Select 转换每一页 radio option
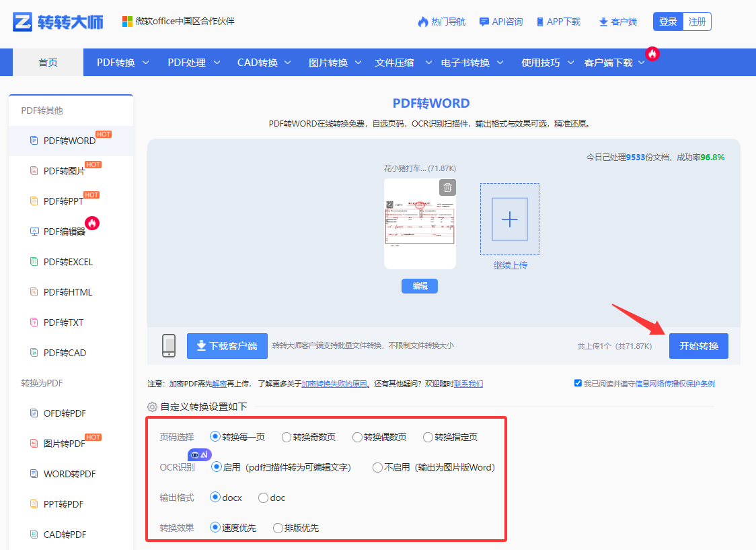The width and height of the screenshot is (756, 550). click(x=215, y=437)
